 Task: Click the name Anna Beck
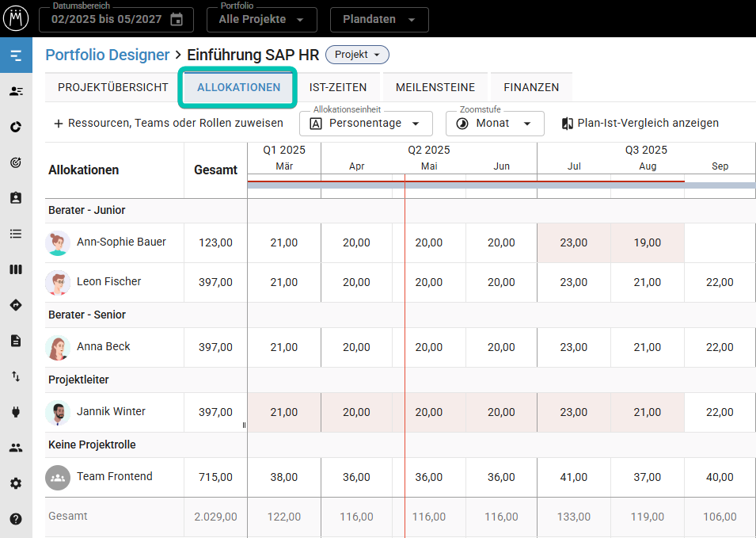104,346
